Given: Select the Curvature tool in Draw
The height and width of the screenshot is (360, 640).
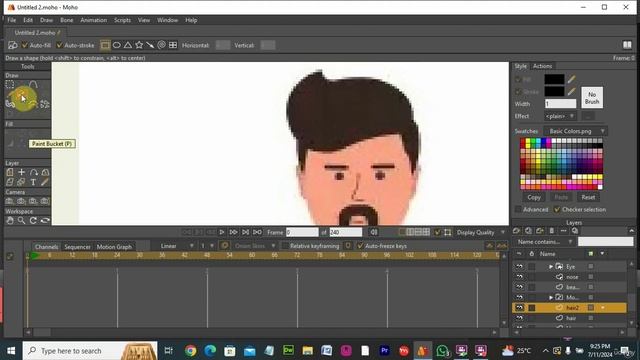Looking at the screenshot, I should coord(33,84).
